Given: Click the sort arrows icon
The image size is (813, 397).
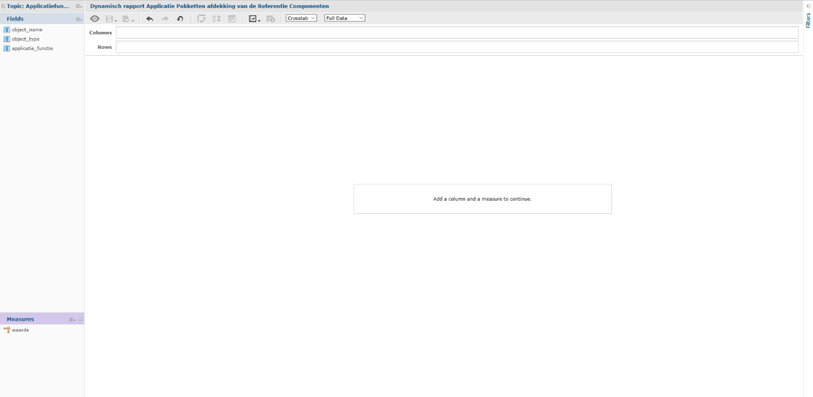Looking at the screenshot, I should coord(216,19).
